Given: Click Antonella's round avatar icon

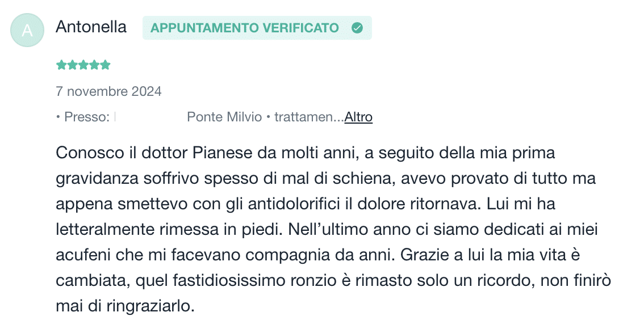Looking at the screenshot, I should tap(27, 30).
